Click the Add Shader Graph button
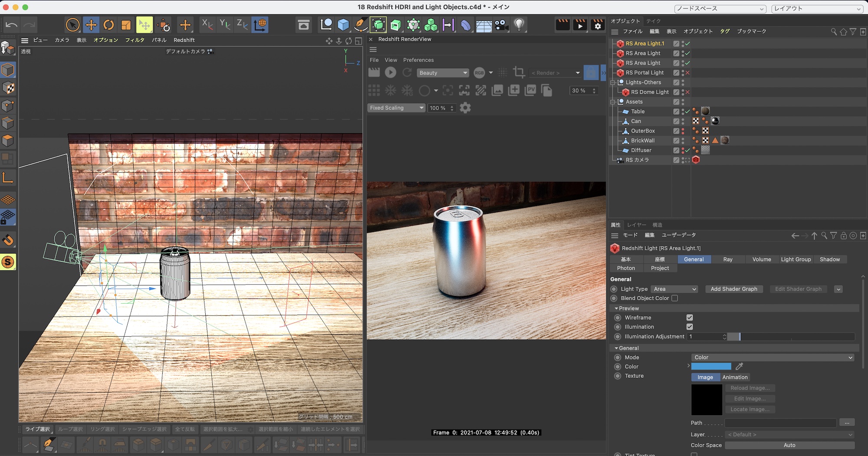 point(734,289)
